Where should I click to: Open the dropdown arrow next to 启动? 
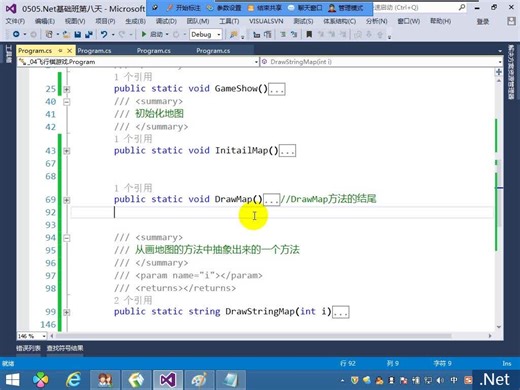(x=167, y=34)
